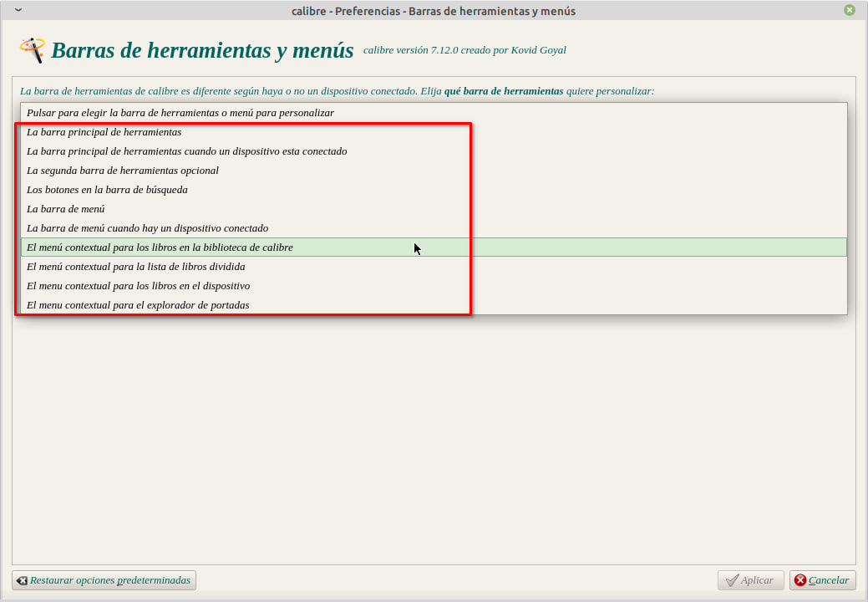Choose toolbar option 'cuando un dispositivo esta conectado'
The height and width of the screenshot is (602, 868).
434,151
